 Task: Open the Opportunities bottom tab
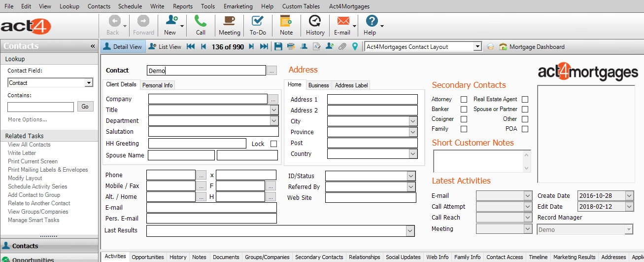click(x=148, y=257)
